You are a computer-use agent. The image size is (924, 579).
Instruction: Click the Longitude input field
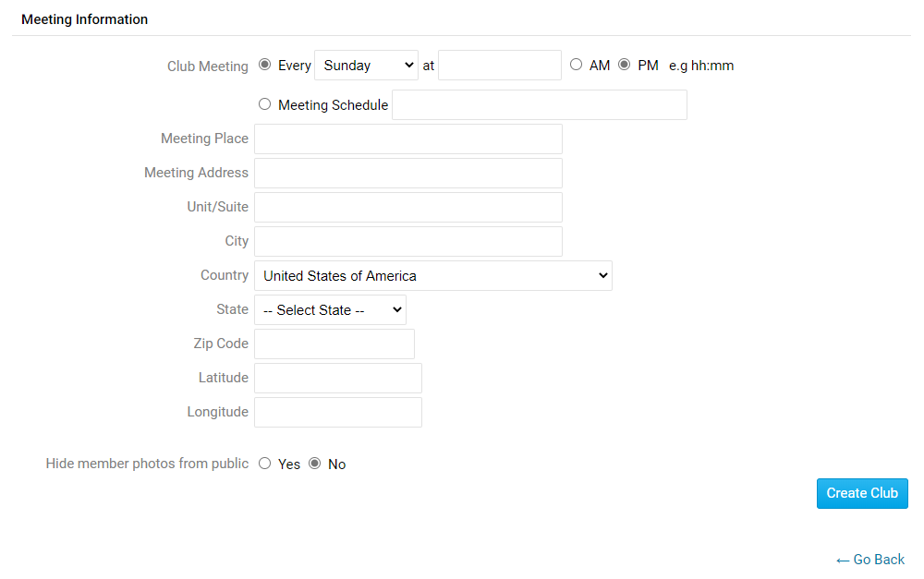click(337, 412)
